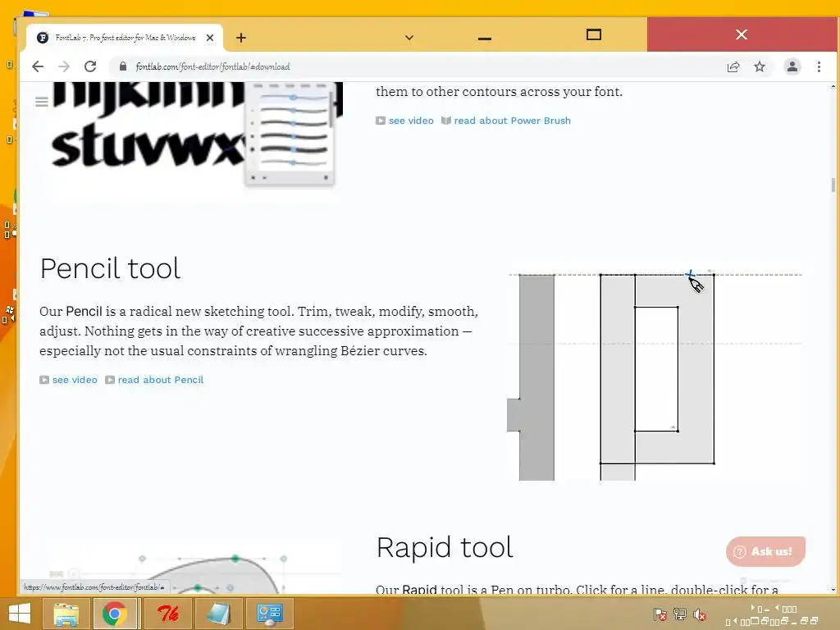Click the system clock in the tray

pyautogui.click(x=772, y=615)
